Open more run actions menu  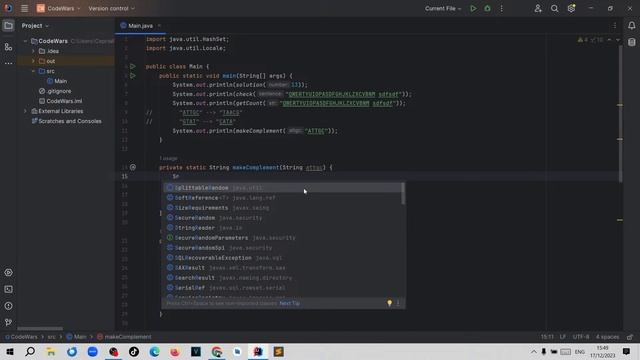[x=502, y=8]
